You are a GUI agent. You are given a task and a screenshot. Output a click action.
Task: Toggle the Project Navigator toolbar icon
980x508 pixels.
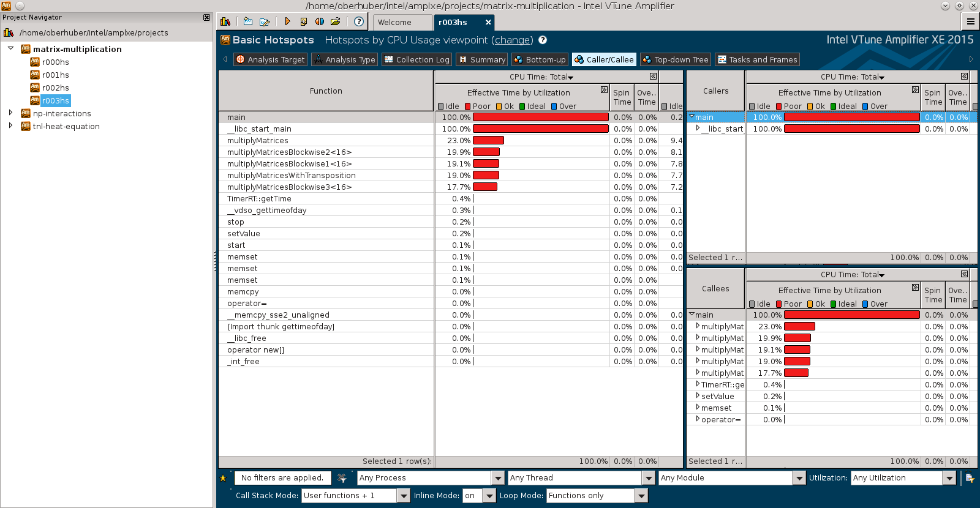click(225, 21)
